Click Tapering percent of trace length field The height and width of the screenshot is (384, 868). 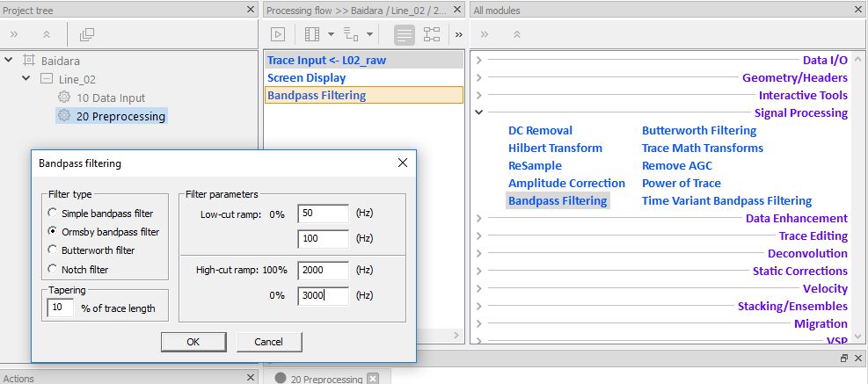tap(61, 308)
